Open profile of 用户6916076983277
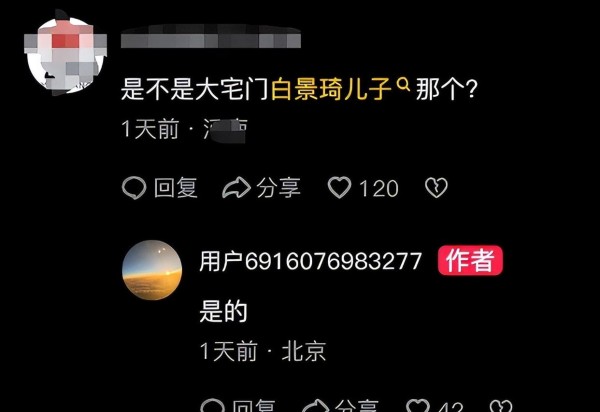Screen dimensions: 600x412 click(x=310, y=261)
